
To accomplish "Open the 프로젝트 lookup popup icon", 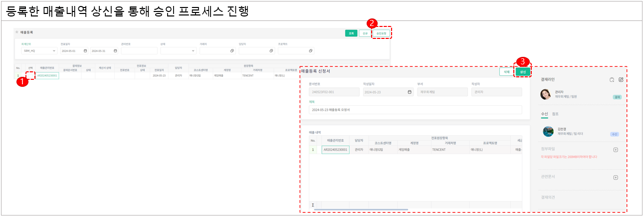I will [311, 51].
